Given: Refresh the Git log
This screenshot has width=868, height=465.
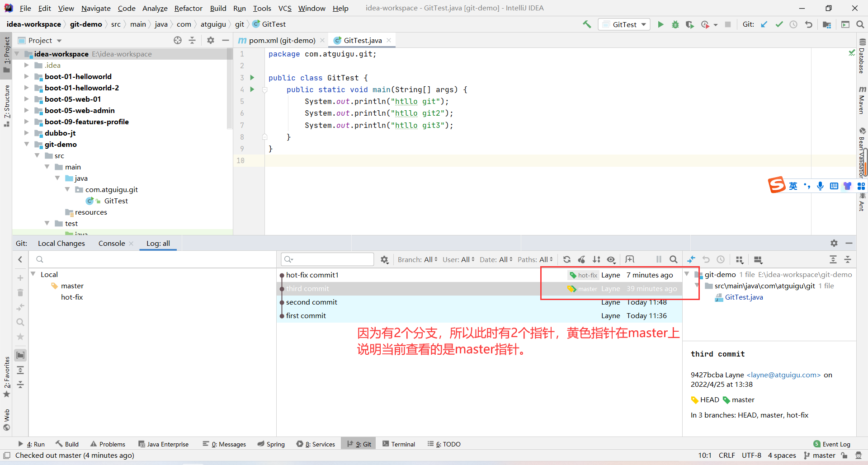Looking at the screenshot, I should tap(567, 259).
